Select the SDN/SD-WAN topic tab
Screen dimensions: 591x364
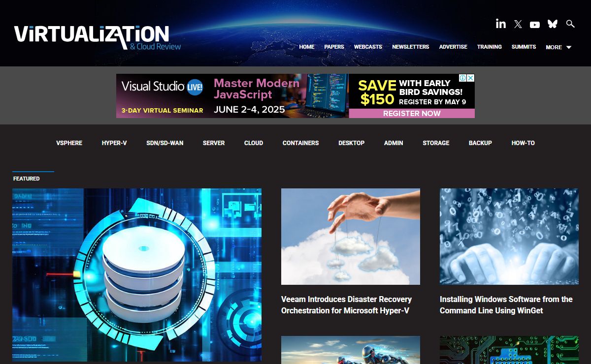[165, 143]
